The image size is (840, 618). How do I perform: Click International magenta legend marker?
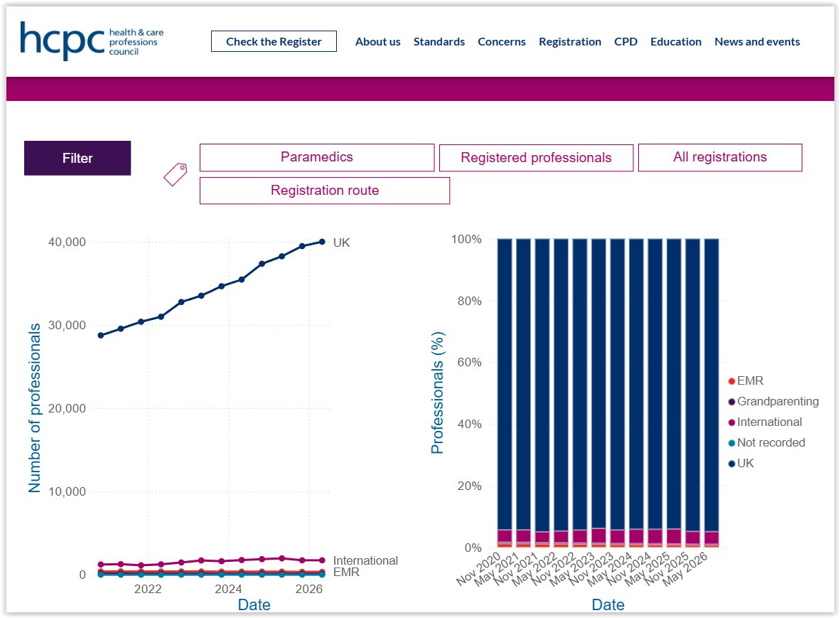(731, 422)
